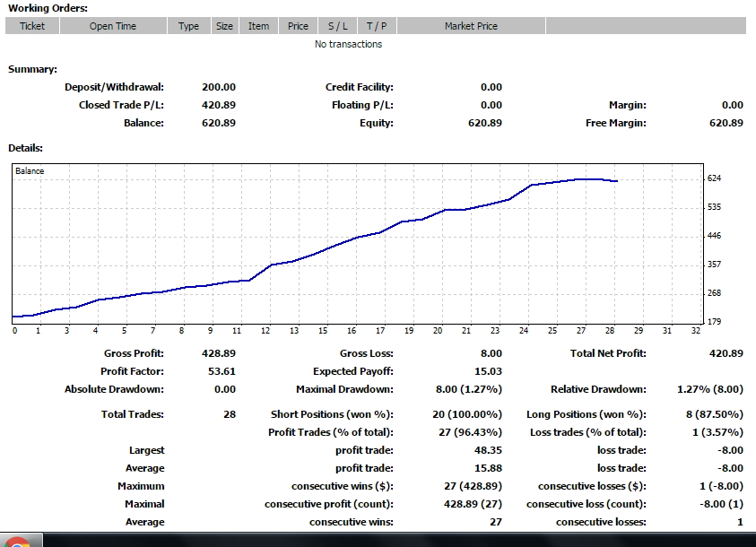Screen dimensions: 756x547
Task: Click the Balance label in the chart
Action: pyautogui.click(x=30, y=171)
